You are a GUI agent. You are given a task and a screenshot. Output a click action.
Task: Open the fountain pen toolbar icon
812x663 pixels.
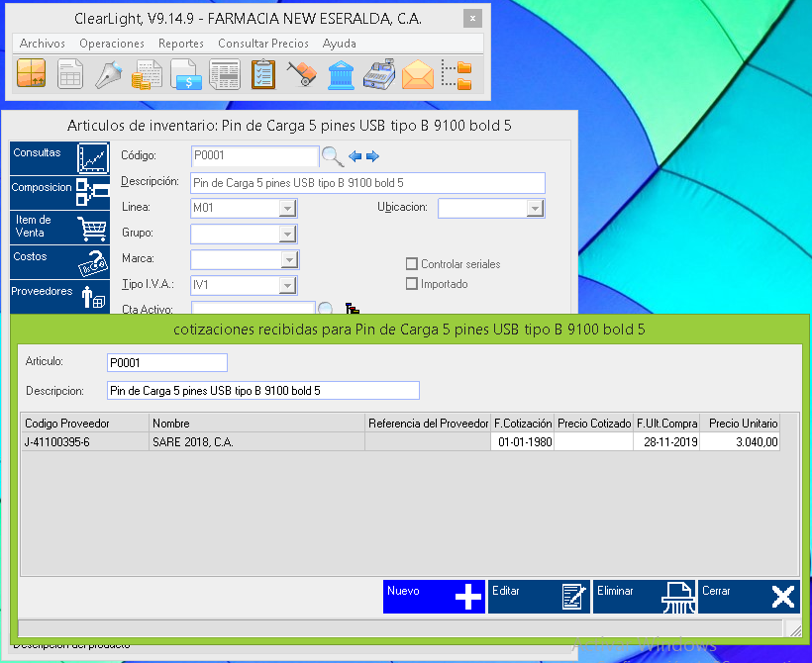(x=108, y=74)
